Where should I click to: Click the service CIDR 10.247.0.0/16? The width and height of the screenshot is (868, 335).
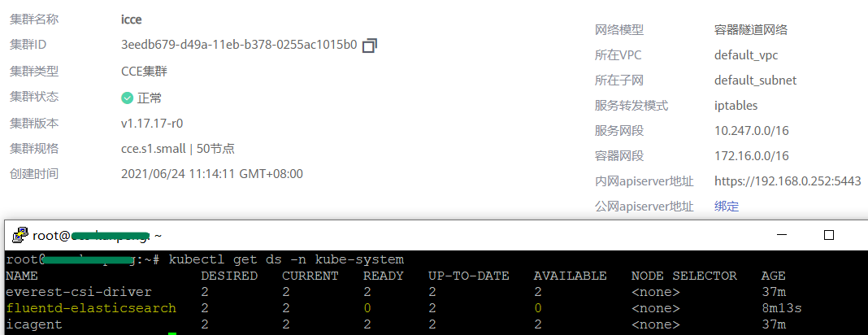pos(751,130)
